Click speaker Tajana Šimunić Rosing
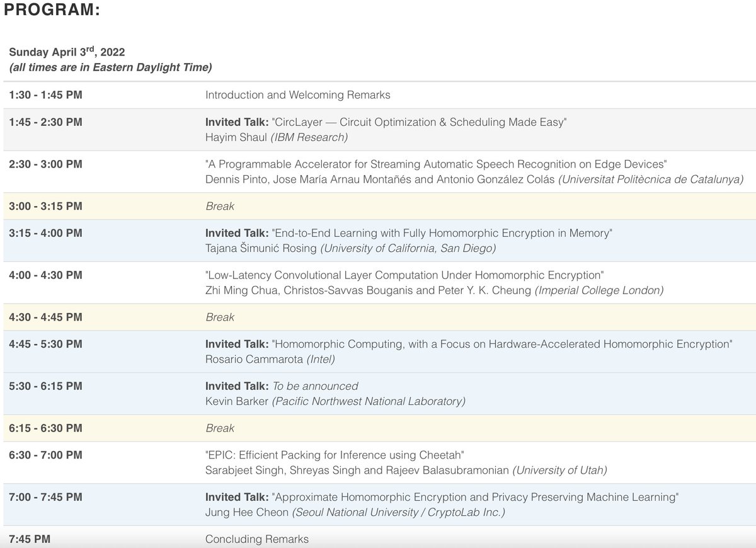The height and width of the screenshot is (548, 756). [261, 248]
